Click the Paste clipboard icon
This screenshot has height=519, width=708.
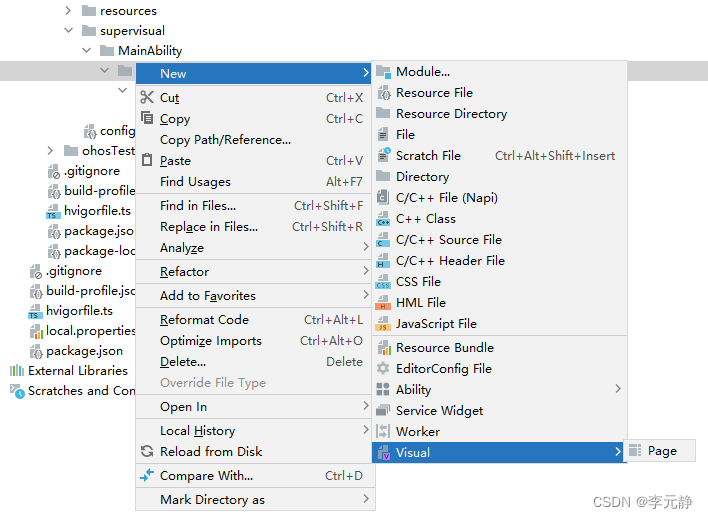pyautogui.click(x=147, y=160)
